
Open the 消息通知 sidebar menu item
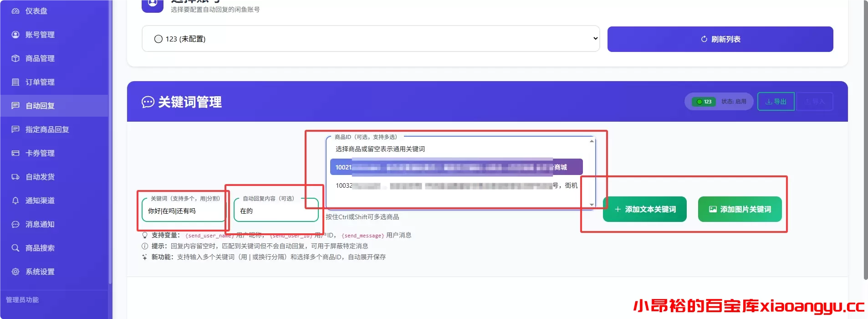(54, 224)
